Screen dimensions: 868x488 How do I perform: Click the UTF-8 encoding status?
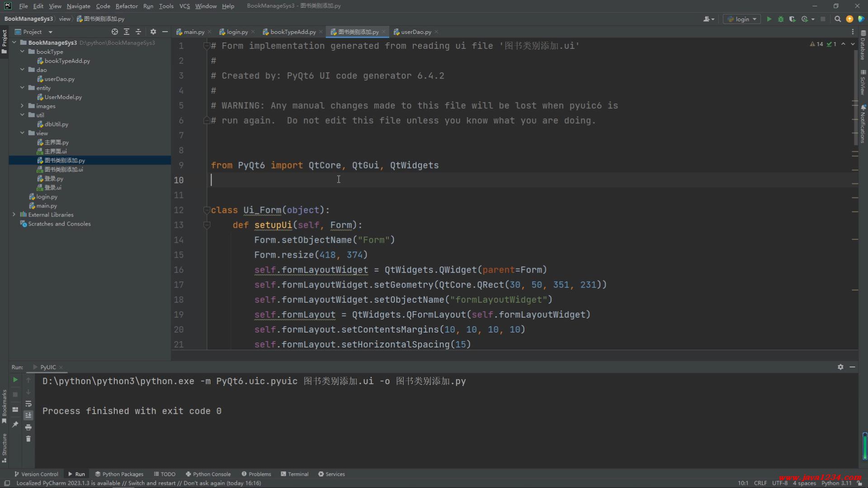click(780, 483)
